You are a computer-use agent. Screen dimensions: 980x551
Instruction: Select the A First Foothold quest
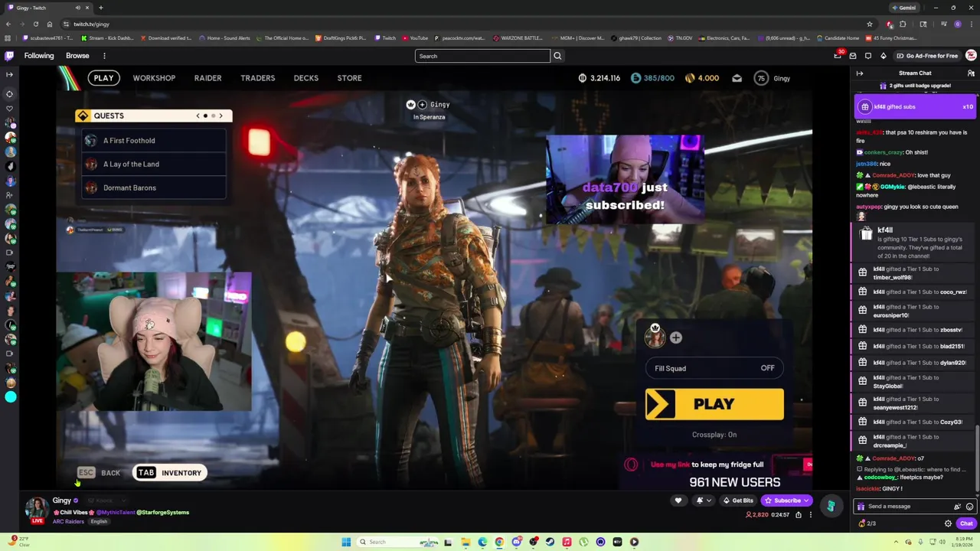pyautogui.click(x=154, y=141)
